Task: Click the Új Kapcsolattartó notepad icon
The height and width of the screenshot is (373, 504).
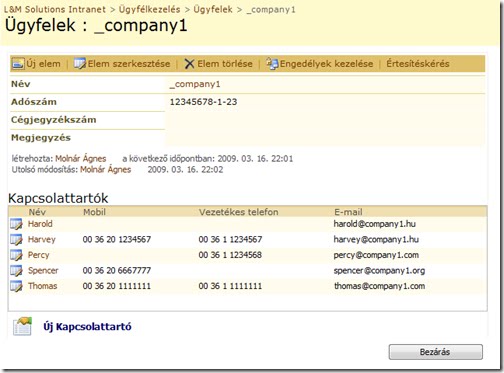Action: pyautogui.click(x=22, y=326)
